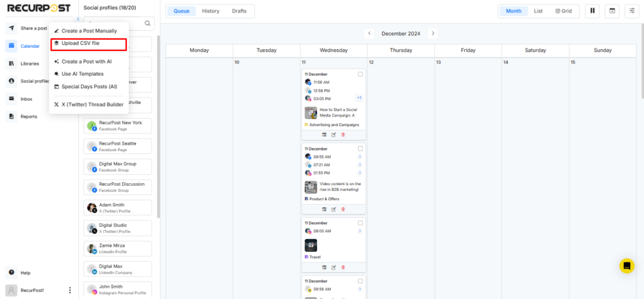Switch to the History tab

[x=211, y=11]
